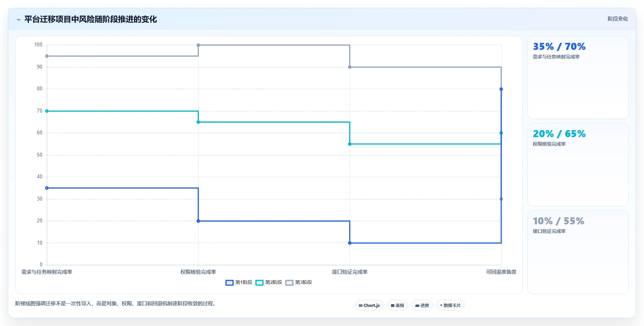Click the 阶段变化 label in the header
Viewport: 644px width, 326px height.
tap(617, 19)
